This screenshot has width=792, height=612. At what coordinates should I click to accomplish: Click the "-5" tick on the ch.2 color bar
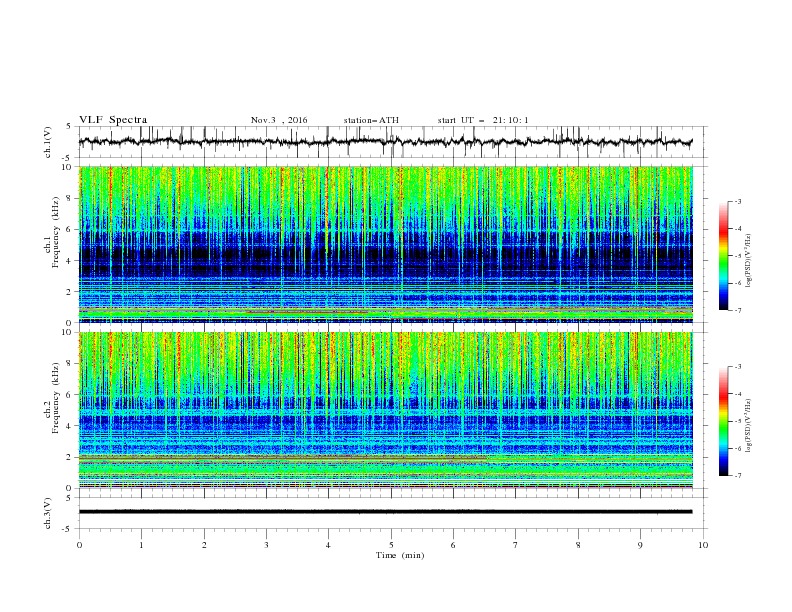[737, 421]
